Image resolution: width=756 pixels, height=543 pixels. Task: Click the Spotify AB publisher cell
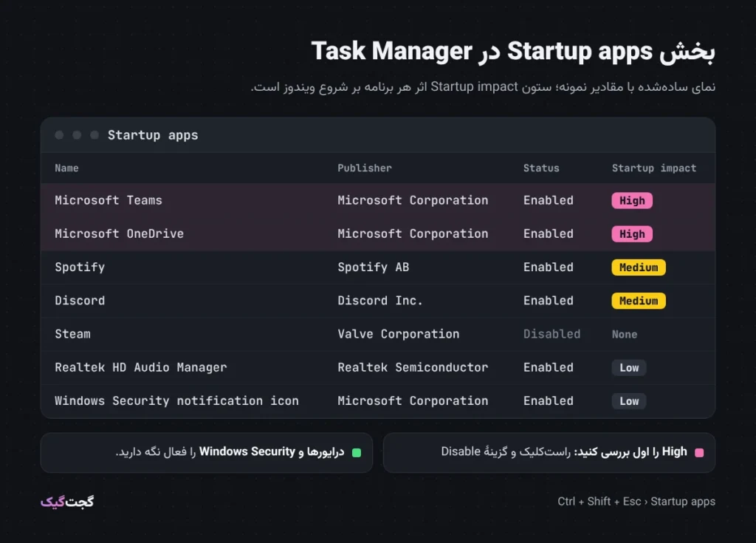[x=373, y=267]
